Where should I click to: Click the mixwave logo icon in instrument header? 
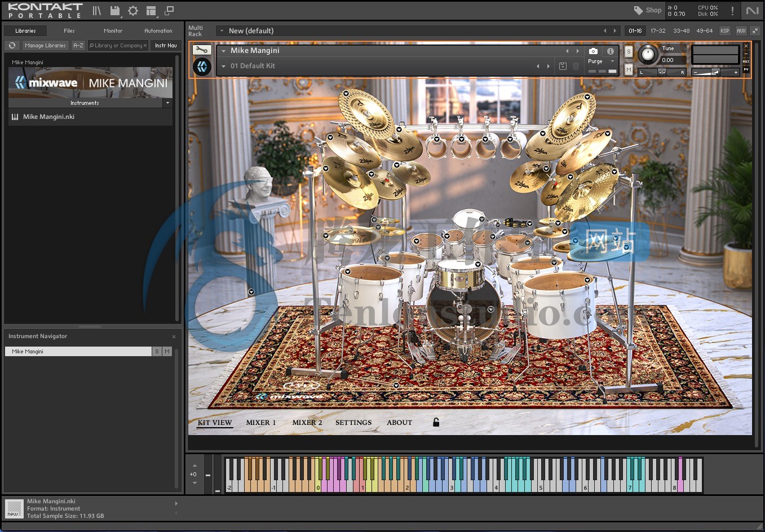pos(202,67)
